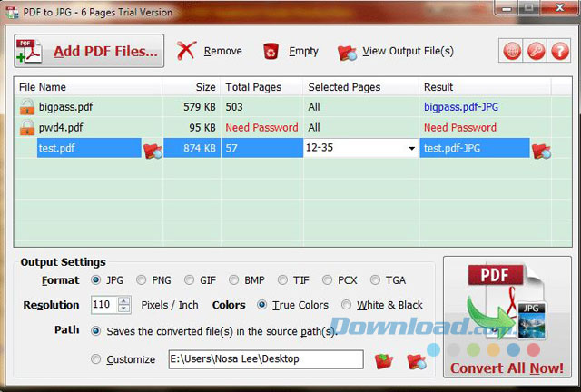
Task: Open View Output File(s) text link
Action: coord(408,51)
